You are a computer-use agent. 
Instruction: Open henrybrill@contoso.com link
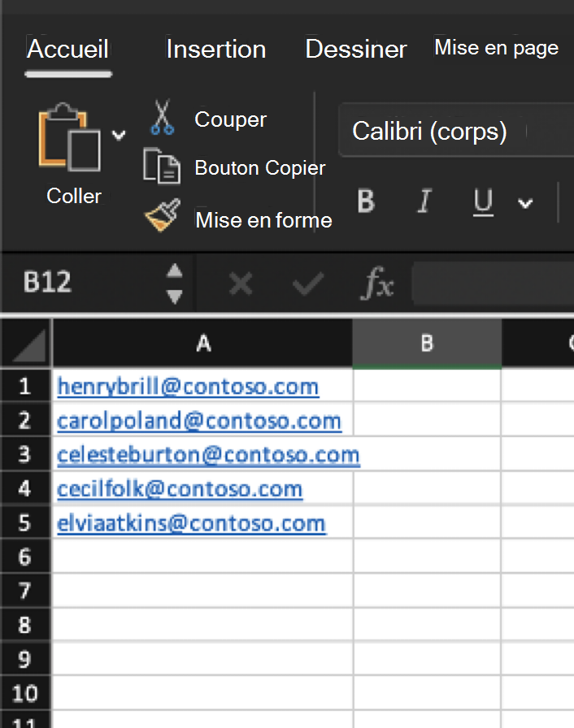pos(188,386)
